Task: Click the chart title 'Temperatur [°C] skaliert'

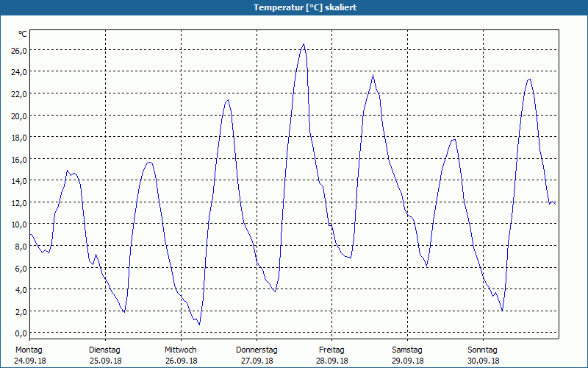Action: coord(305,7)
